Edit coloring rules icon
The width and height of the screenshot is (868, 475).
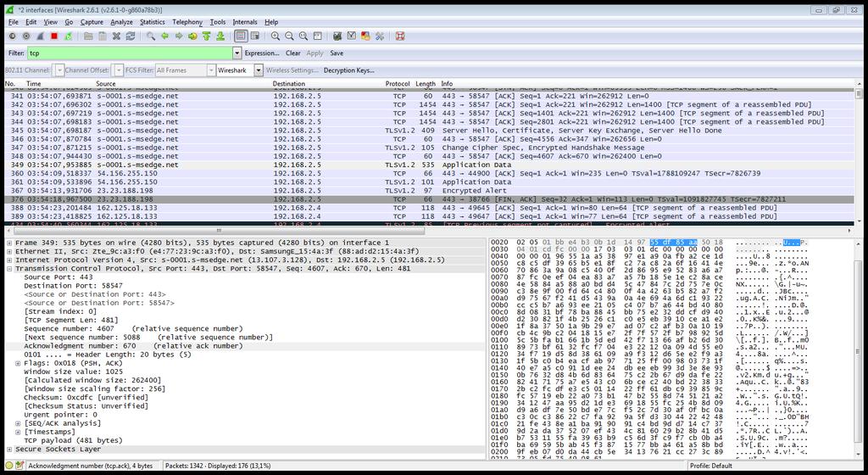coord(365,36)
